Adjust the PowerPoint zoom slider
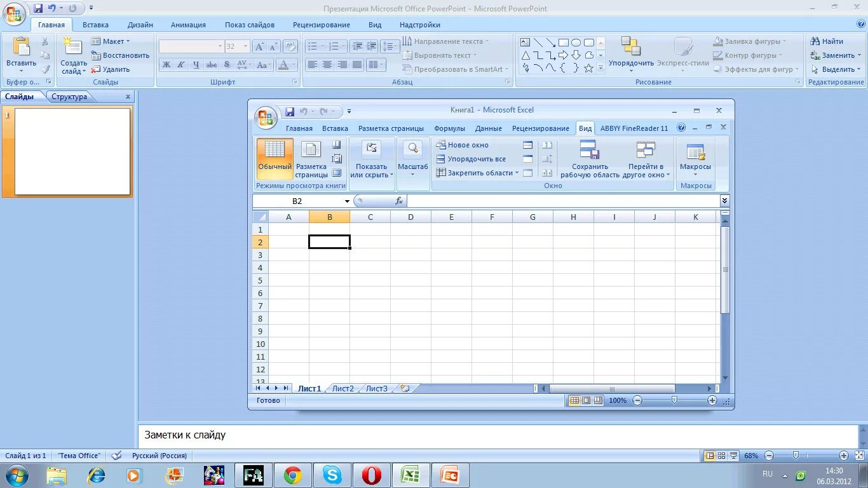The width and height of the screenshot is (868, 488). (x=796, y=456)
